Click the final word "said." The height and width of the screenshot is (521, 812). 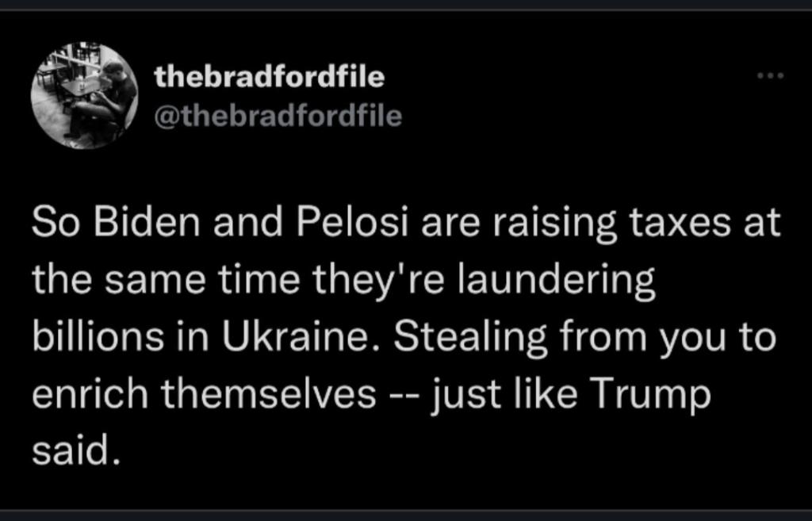76,451
